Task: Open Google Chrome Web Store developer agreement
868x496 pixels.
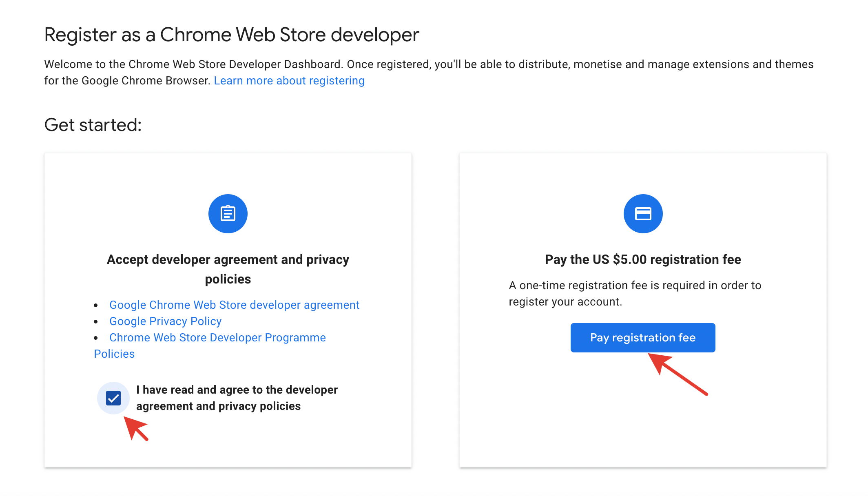Action: (234, 305)
